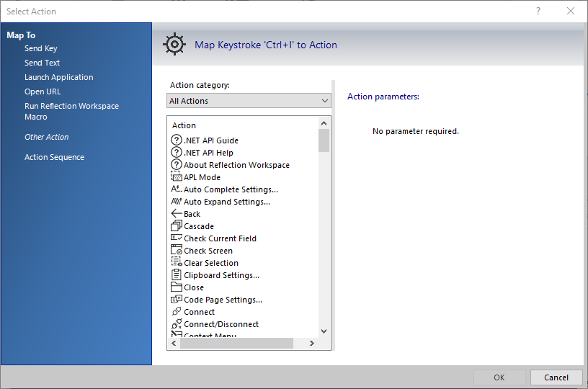The height and width of the screenshot is (389, 588).
Task: Click the 'Action' column header
Action: click(184, 125)
